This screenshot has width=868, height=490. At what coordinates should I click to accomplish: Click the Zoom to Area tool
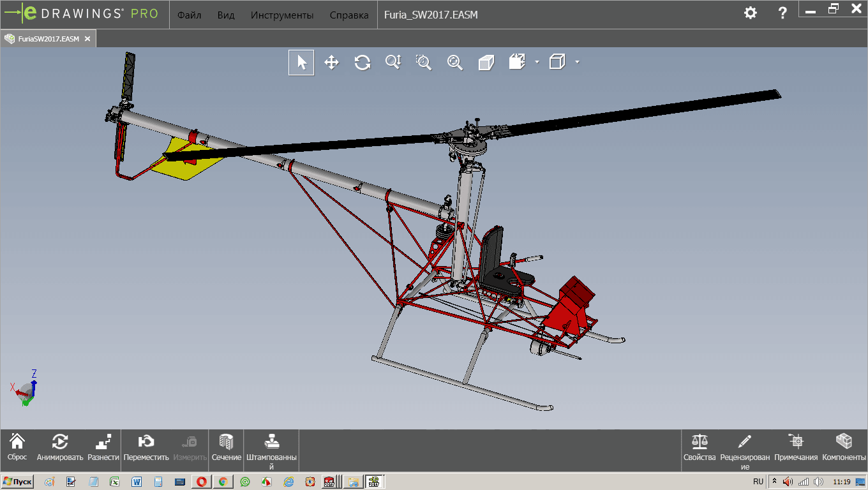click(424, 63)
